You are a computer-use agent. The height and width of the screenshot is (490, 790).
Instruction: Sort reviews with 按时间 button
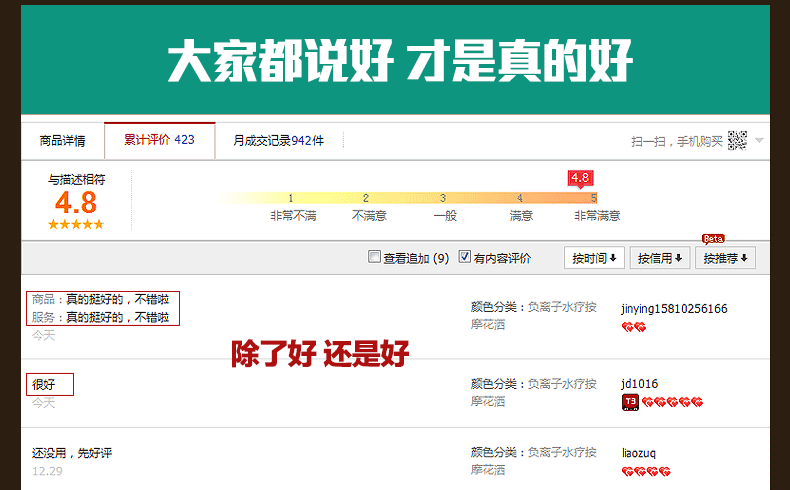(x=594, y=258)
